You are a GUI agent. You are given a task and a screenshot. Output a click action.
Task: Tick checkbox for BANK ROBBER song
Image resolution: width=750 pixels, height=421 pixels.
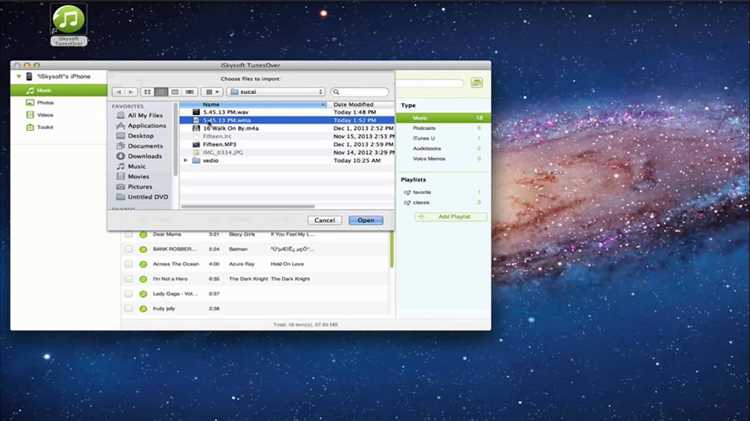(x=129, y=249)
